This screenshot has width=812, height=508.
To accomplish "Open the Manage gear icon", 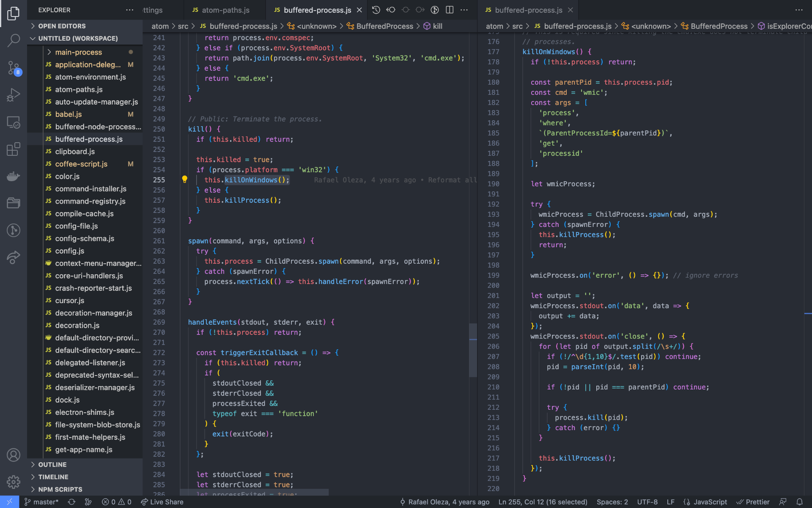I will [x=14, y=482].
